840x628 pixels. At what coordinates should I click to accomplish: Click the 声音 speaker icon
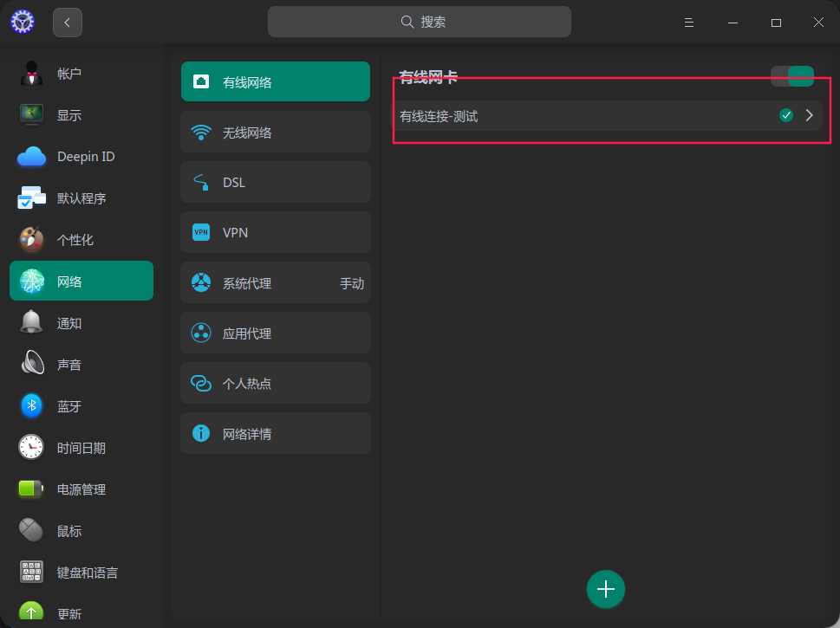(31, 364)
